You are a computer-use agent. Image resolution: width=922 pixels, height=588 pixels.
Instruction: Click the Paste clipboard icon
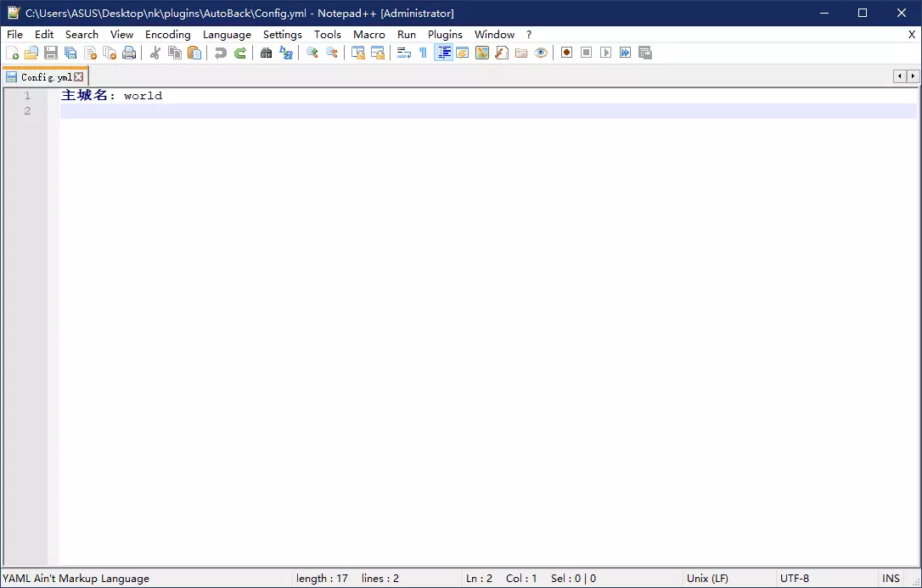tap(194, 53)
